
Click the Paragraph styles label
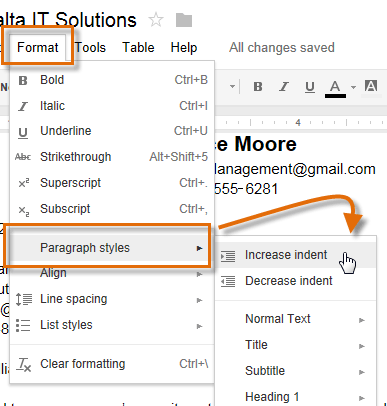coord(85,248)
